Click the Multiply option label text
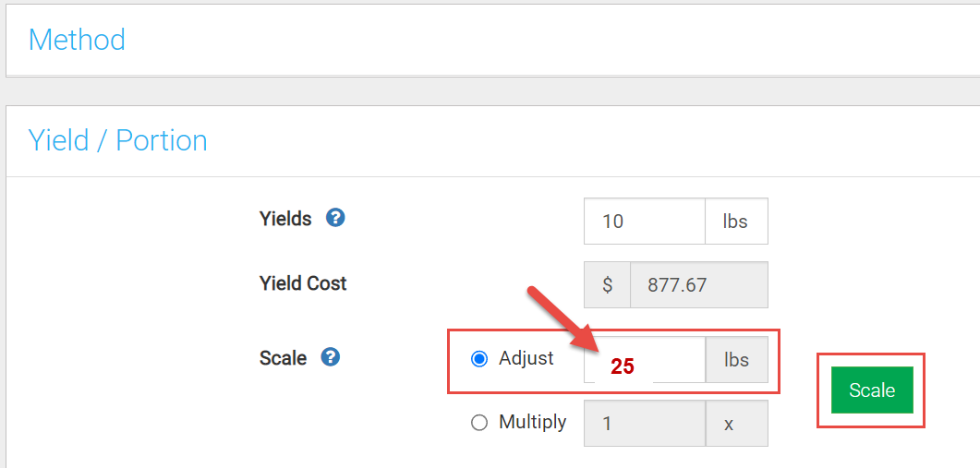 tap(532, 422)
